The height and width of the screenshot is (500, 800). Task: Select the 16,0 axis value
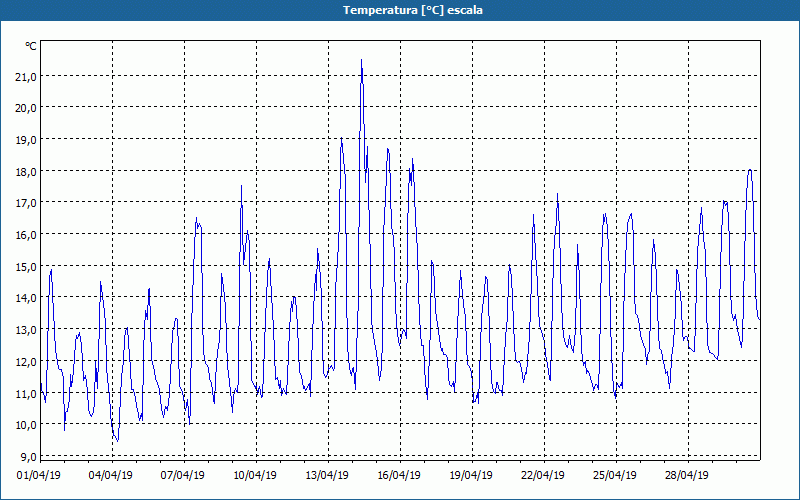point(26,235)
